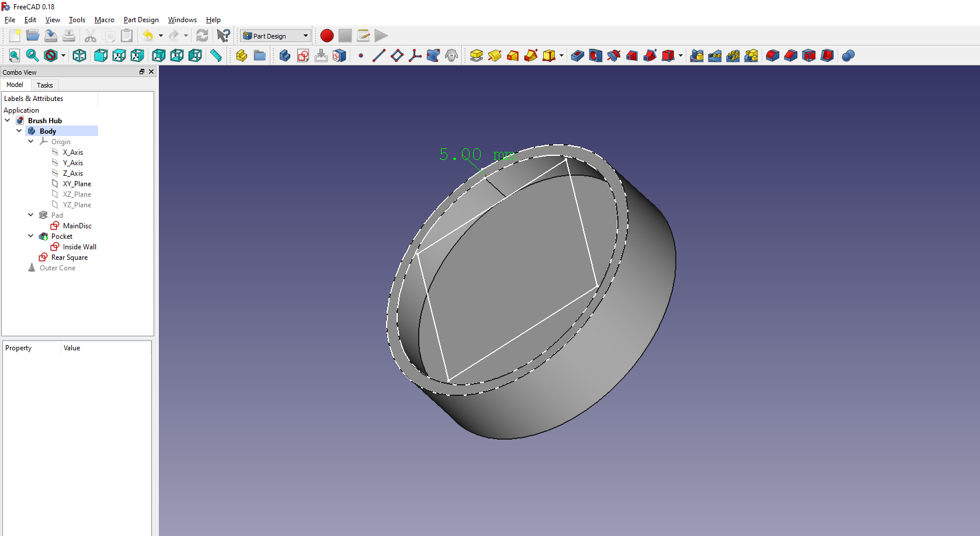Open the Edit menu
This screenshot has height=536, width=980.
30,20
